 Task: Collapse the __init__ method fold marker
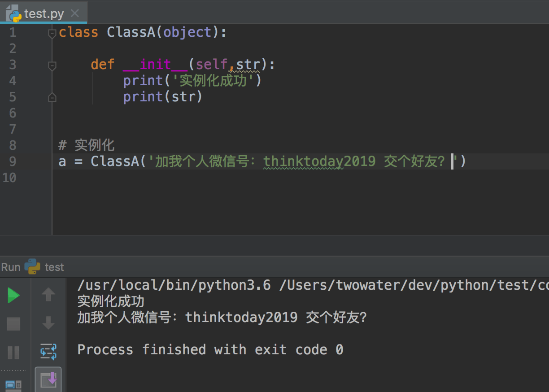52,65
